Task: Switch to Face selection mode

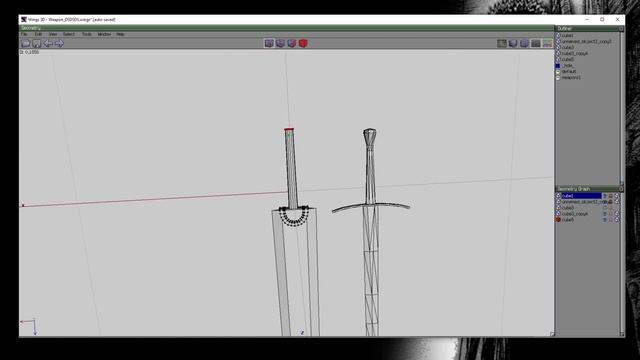Action: (x=291, y=43)
